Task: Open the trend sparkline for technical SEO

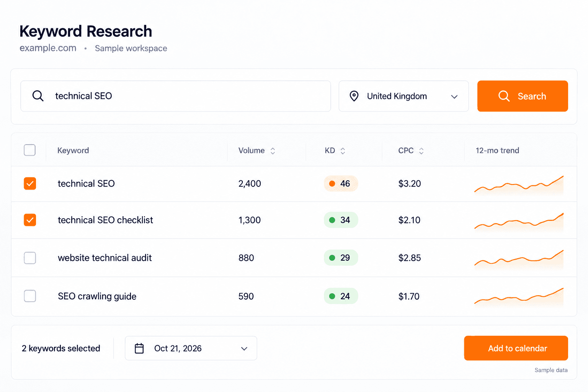Action: click(519, 185)
